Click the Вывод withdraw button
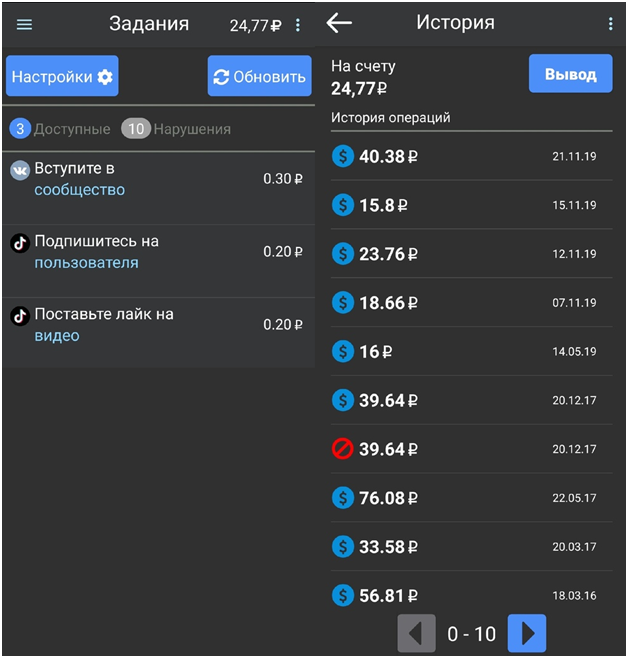Image resolution: width=628 pixels, height=658 pixels. 571,73
